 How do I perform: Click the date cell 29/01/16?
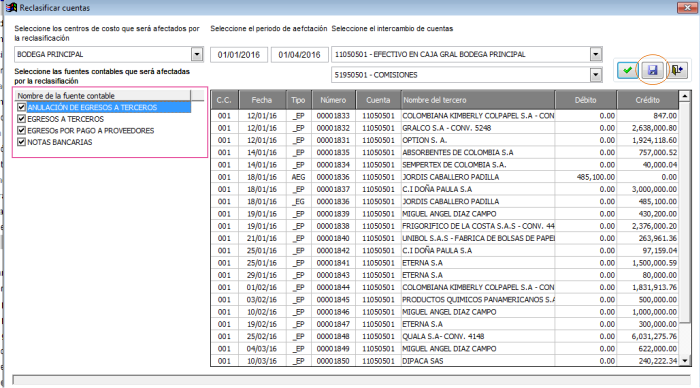tap(262, 275)
